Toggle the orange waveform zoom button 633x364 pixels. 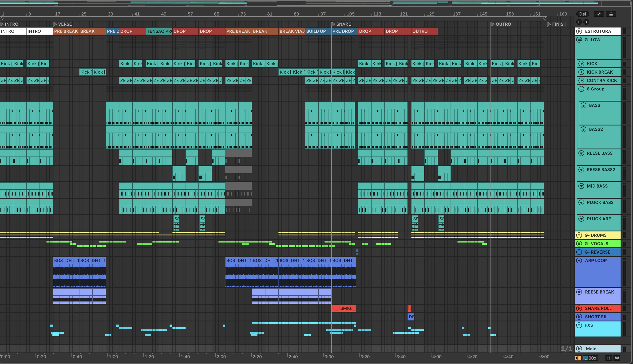tap(578, 358)
